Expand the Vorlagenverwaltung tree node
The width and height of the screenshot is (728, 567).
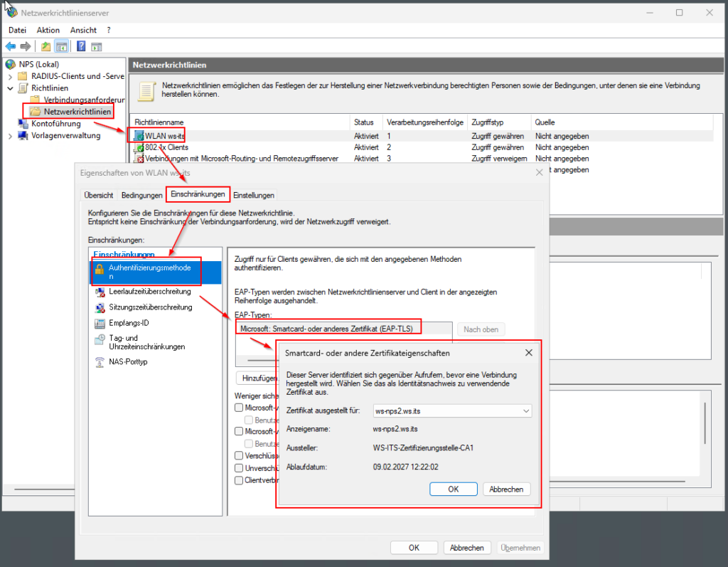tap(10, 136)
